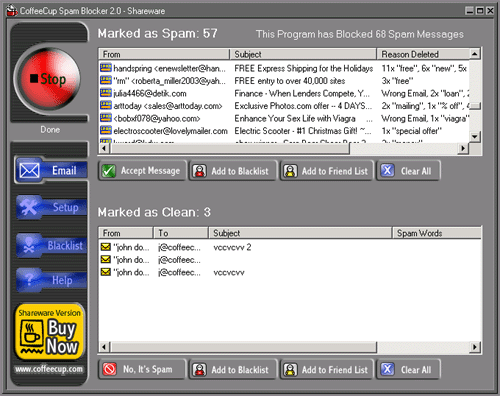Add clean sender to Blacklist

click(233, 369)
